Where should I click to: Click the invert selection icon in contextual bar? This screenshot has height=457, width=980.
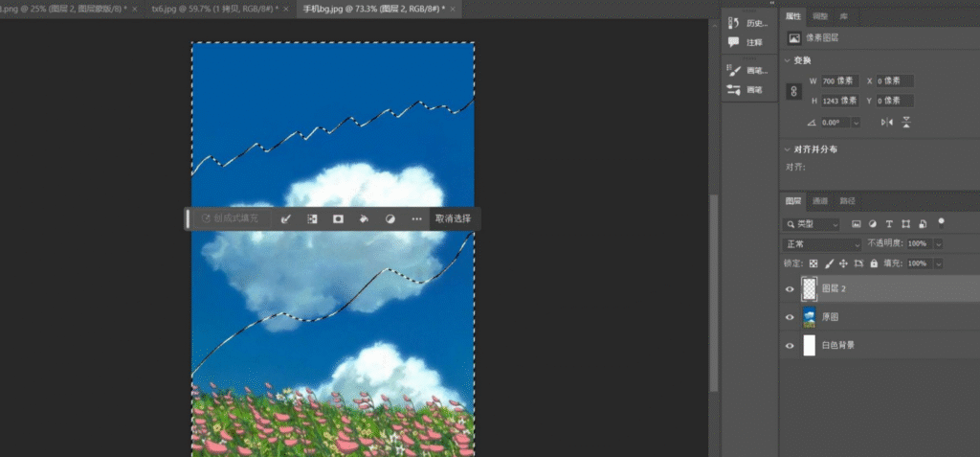pos(312,219)
